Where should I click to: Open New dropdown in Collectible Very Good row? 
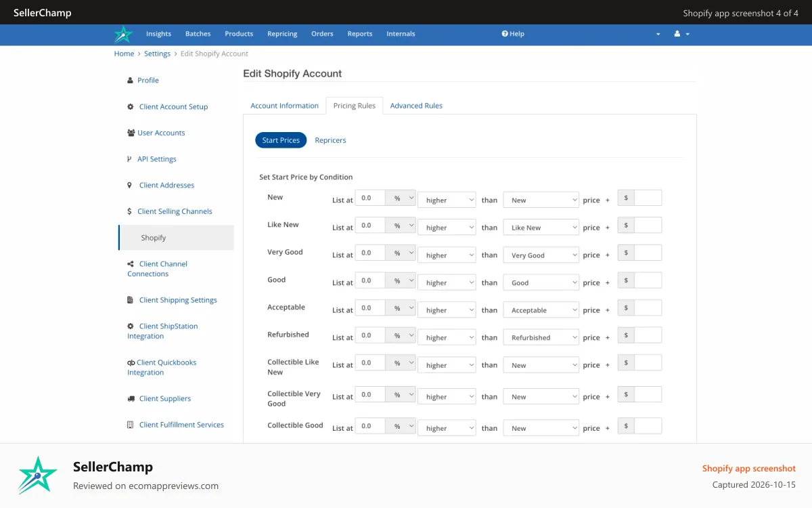click(541, 397)
